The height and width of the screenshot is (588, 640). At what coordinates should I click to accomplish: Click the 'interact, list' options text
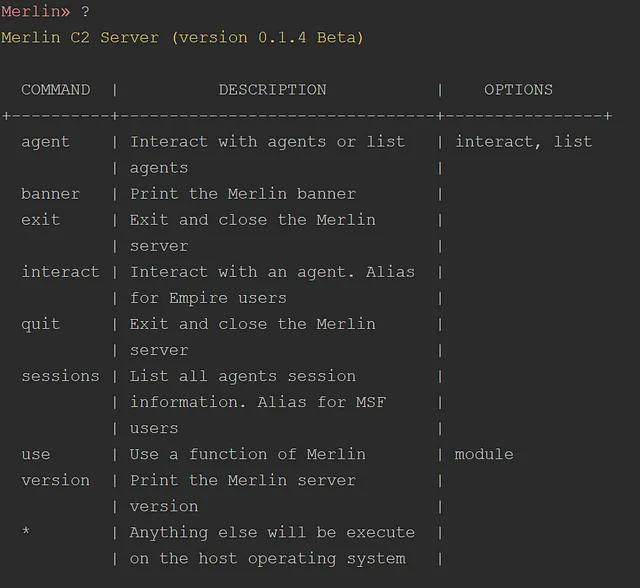click(523, 141)
